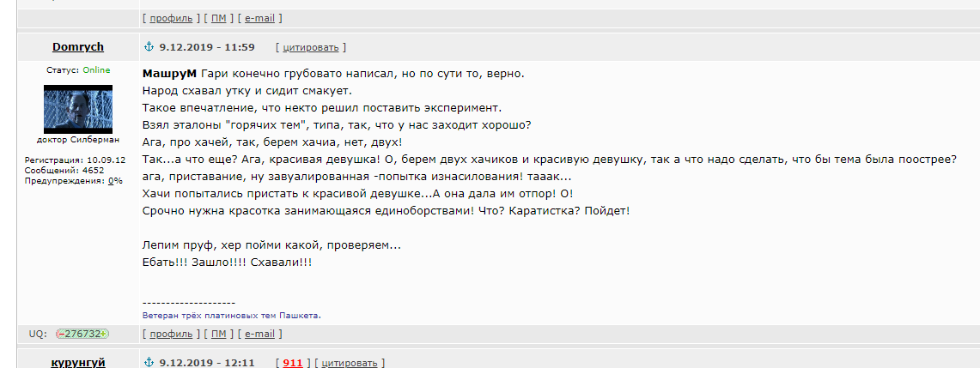Open Domrych's user page via username
980x368 pixels.
tap(78, 47)
